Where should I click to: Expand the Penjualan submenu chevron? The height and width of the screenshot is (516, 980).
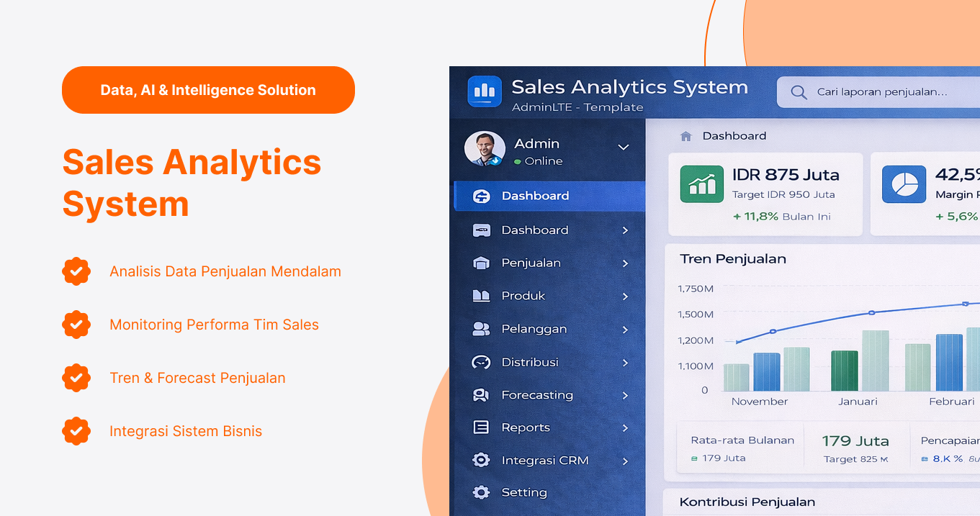point(626,263)
